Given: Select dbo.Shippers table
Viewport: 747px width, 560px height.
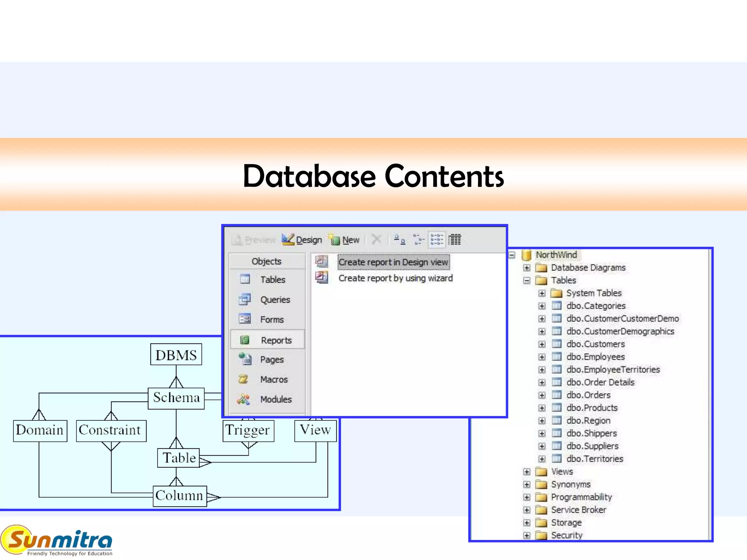Looking at the screenshot, I should (592, 433).
